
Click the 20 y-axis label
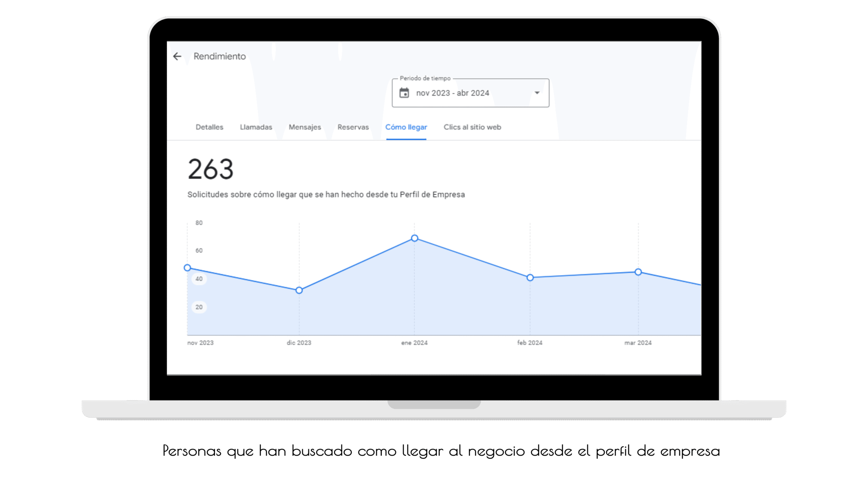199,307
